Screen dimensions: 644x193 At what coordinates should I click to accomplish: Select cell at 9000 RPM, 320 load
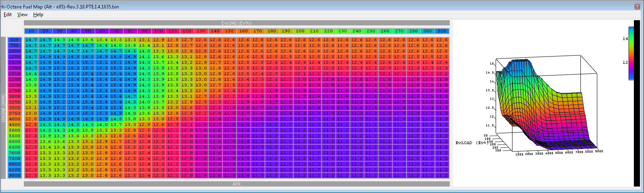point(442,176)
